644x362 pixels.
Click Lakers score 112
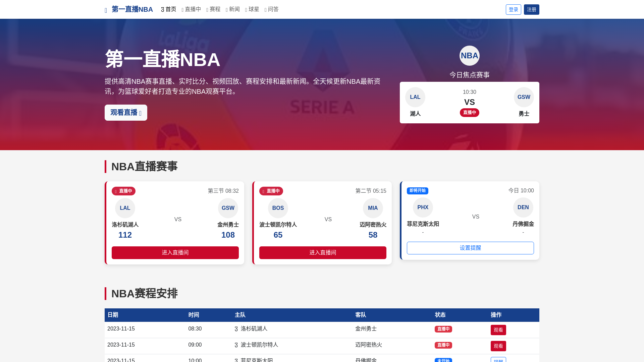[125, 235]
